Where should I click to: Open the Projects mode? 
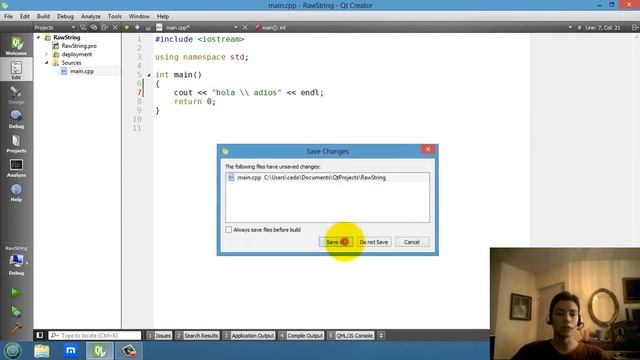click(x=16, y=144)
